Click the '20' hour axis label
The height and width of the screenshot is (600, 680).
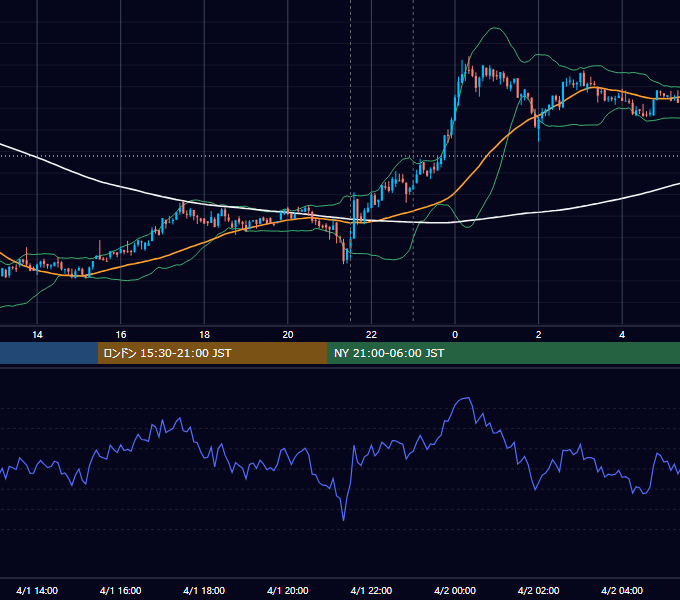tap(288, 335)
